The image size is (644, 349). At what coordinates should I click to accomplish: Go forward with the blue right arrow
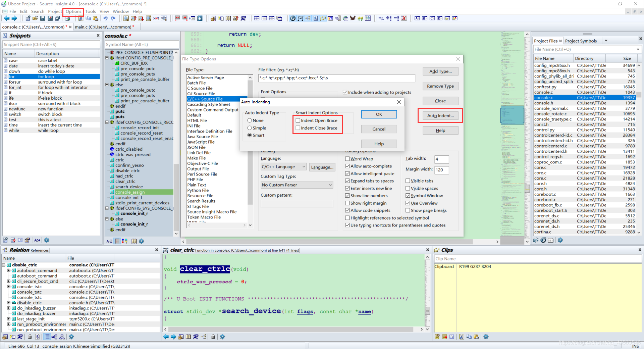click(x=14, y=18)
